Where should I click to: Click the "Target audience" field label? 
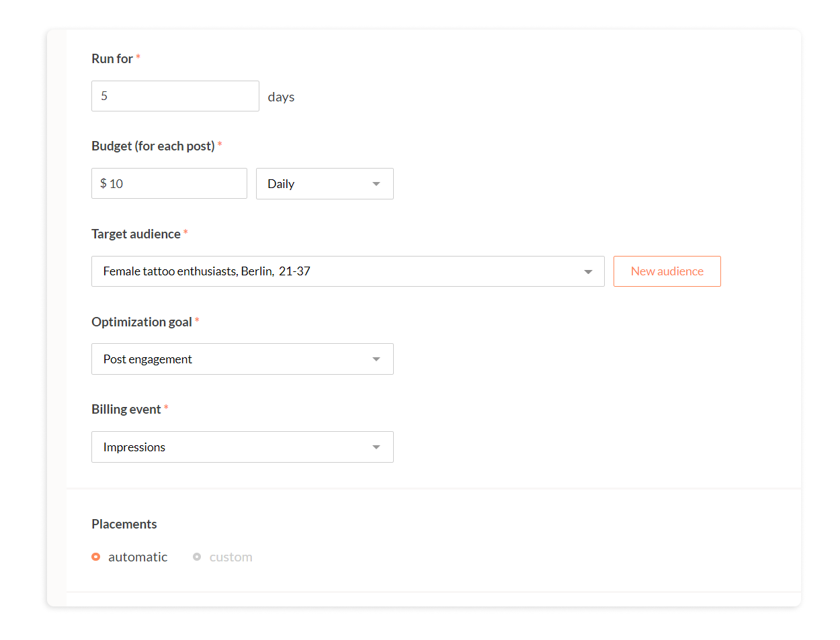pos(136,234)
